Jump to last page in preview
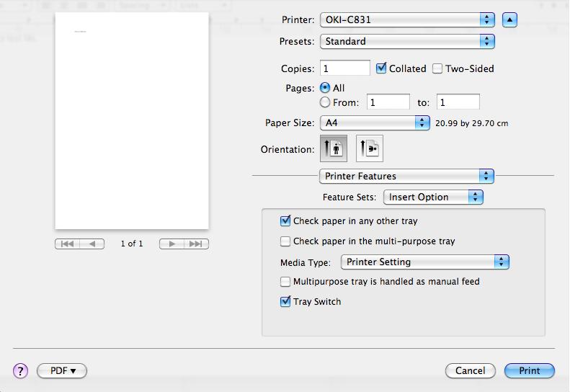This screenshot has height=392, width=570. pyautogui.click(x=196, y=244)
